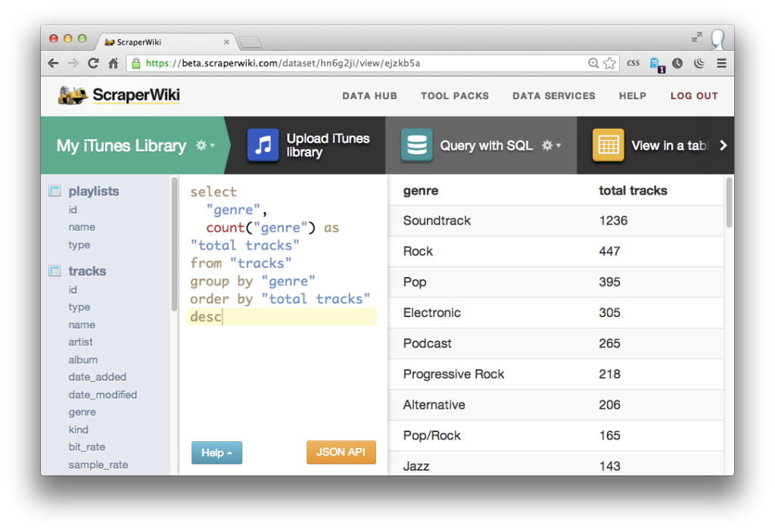The width and height of the screenshot is (775, 532).
Task: Reload the page with the refresh icon
Action: (x=92, y=63)
